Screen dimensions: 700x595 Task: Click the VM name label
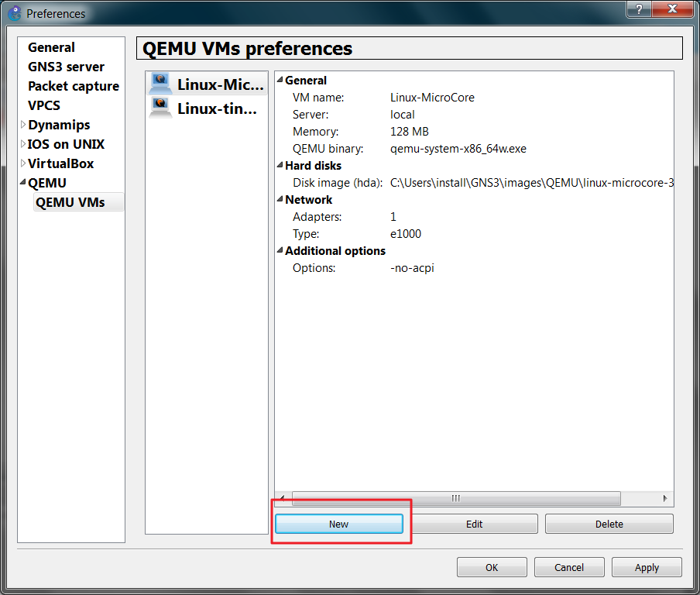[x=317, y=98]
